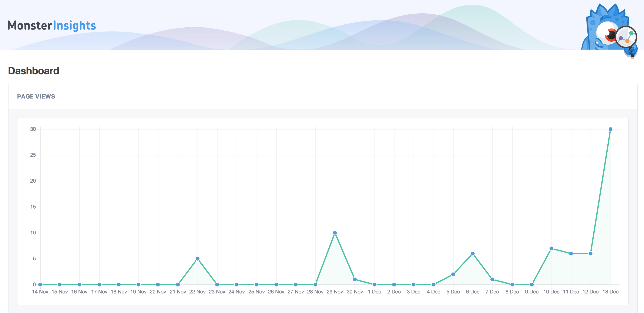This screenshot has width=644, height=313.
Task: Select the 18 Nov data point
Action: 119,285
